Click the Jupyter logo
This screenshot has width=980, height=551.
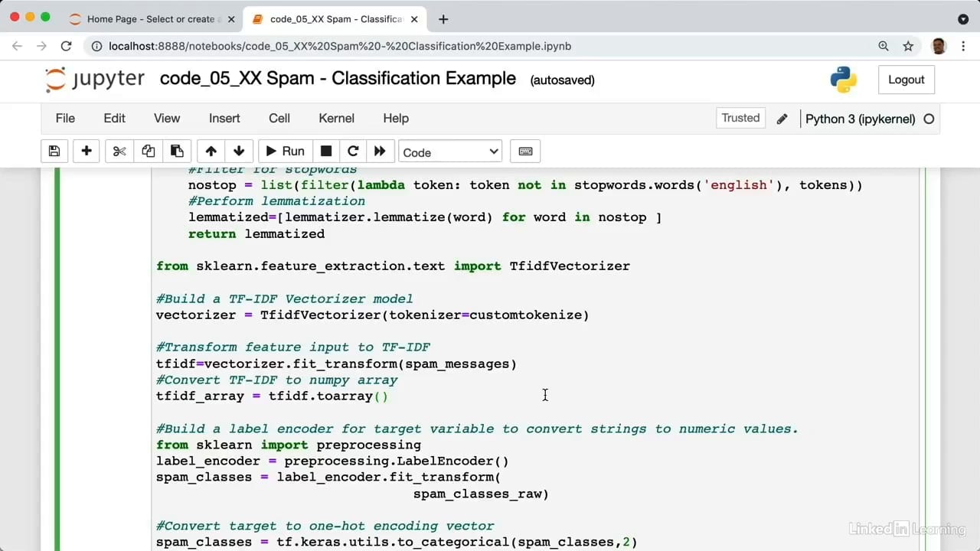click(x=95, y=80)
